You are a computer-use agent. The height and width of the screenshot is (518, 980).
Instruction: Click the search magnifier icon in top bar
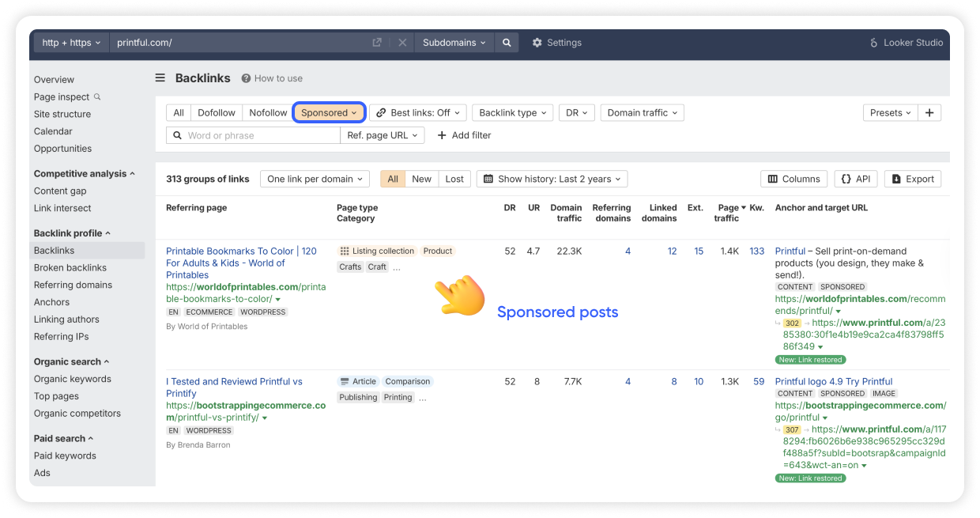[x=507, y=43]
